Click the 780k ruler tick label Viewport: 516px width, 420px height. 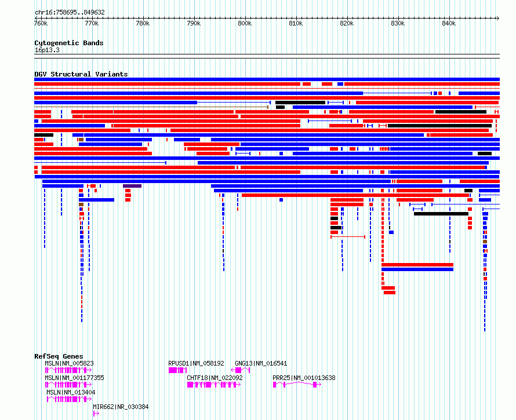point(143,23)
